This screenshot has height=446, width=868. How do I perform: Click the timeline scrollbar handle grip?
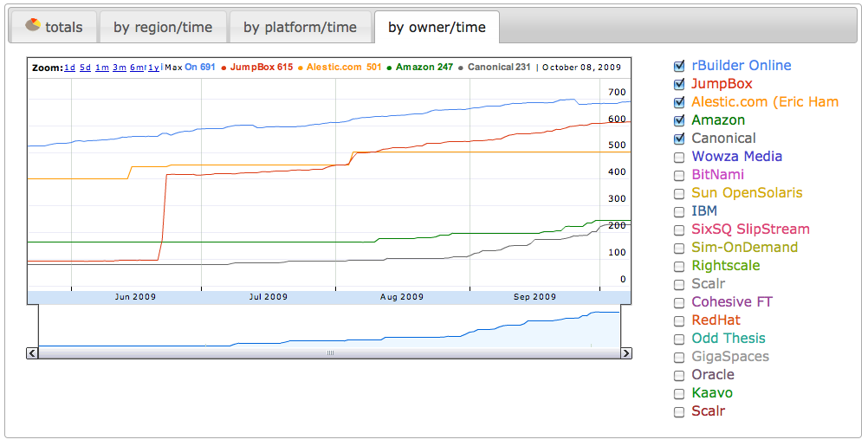329,353
